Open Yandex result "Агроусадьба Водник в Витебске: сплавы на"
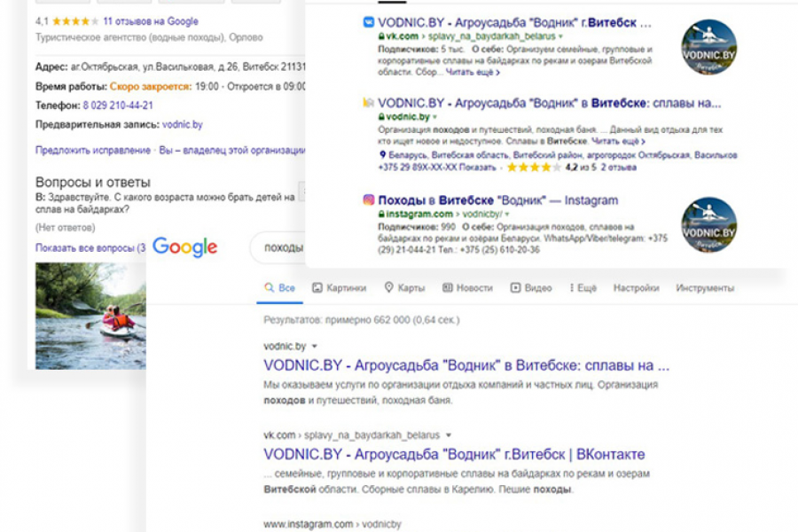The image size is (798, 532). [549, 104]
